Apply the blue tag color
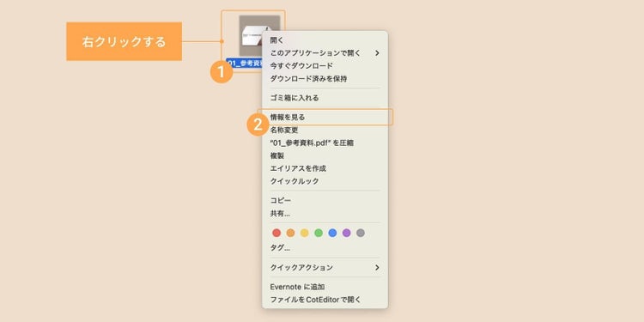 (332, 233)
